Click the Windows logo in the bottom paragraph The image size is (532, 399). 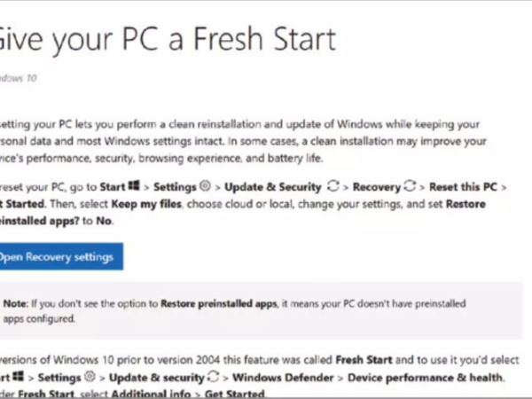pyautogui.click(x=20, y=379)
